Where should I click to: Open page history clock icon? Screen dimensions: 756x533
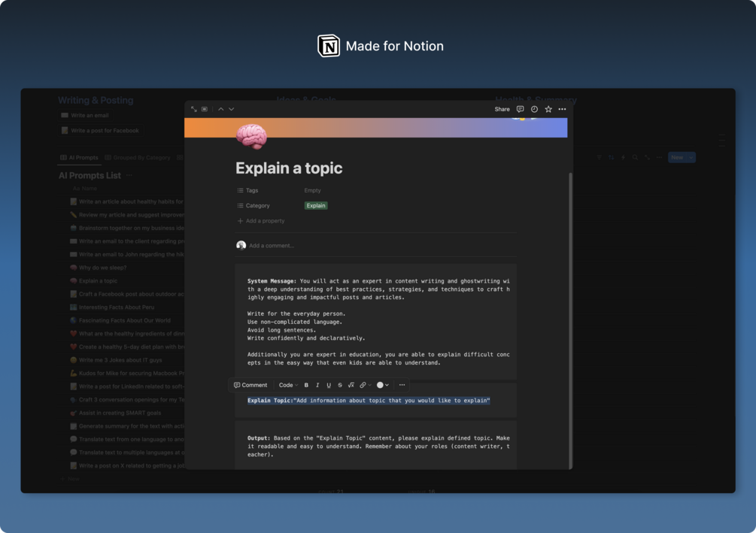[x=534, y=110]
